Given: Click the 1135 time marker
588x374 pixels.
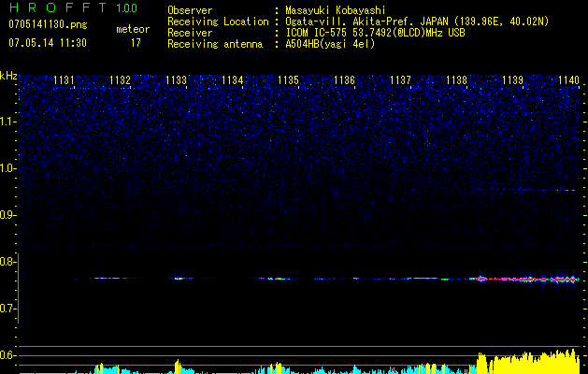Looking at the screenshot, I should 288,80.
